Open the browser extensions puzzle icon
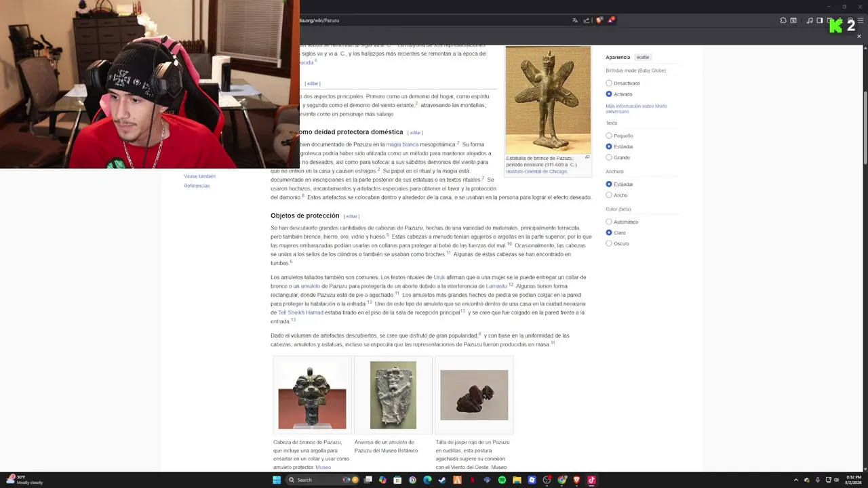The image size is (868, 488). [x=783, y=20]
